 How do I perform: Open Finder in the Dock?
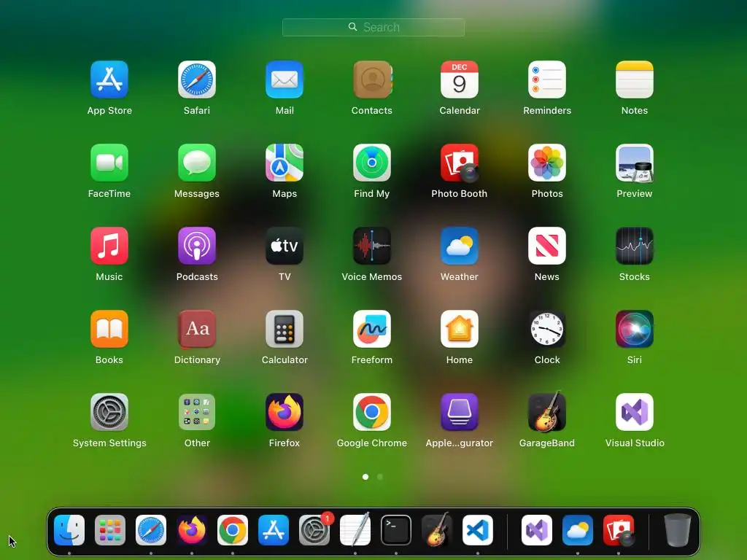coord(69,530)
